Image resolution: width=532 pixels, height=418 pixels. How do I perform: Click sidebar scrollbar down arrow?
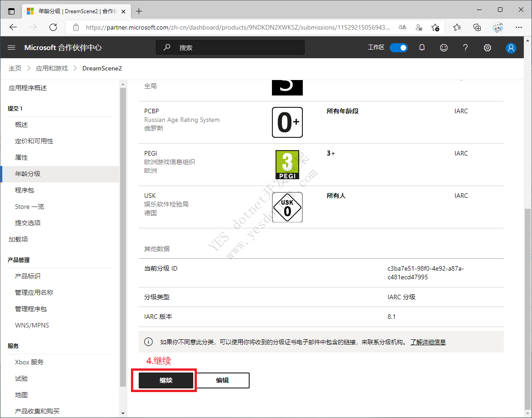tap(123, 413)
